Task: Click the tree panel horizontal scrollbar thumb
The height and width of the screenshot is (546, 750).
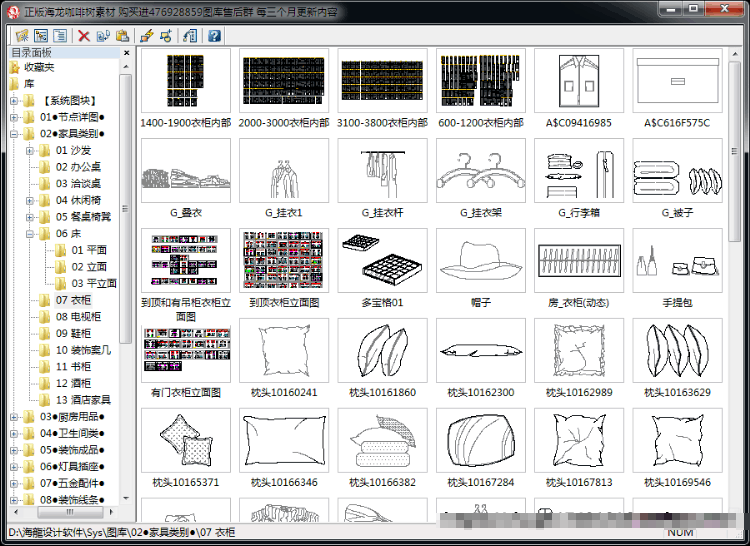Action: click(x=70, y=512)
